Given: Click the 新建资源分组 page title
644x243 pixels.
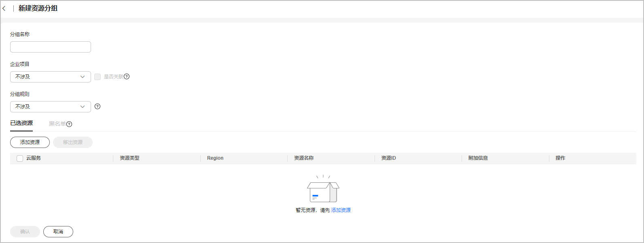Looking at the screenshot, I should click(38, 8).
